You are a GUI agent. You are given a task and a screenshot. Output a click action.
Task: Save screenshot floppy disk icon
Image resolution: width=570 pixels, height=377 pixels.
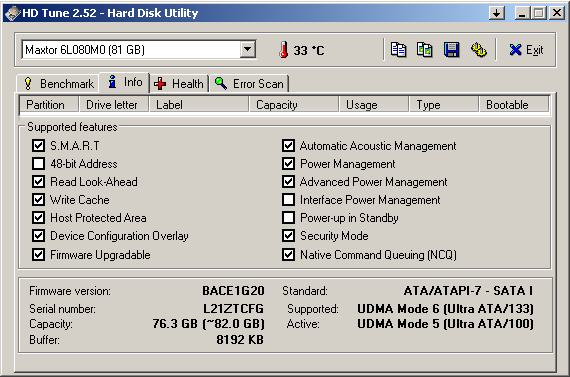[451, 50]
